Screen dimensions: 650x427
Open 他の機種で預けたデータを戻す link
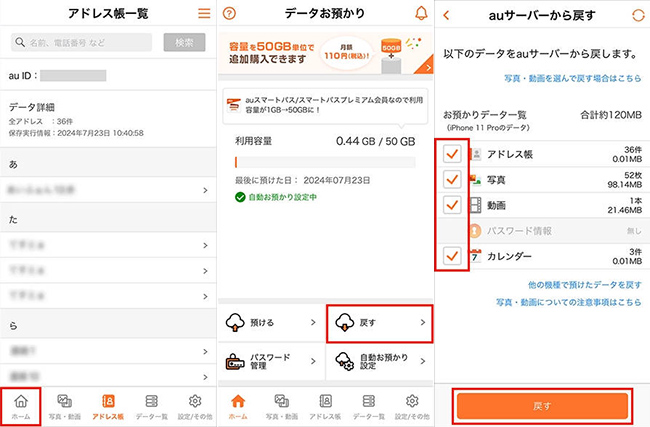pos(585,285)
